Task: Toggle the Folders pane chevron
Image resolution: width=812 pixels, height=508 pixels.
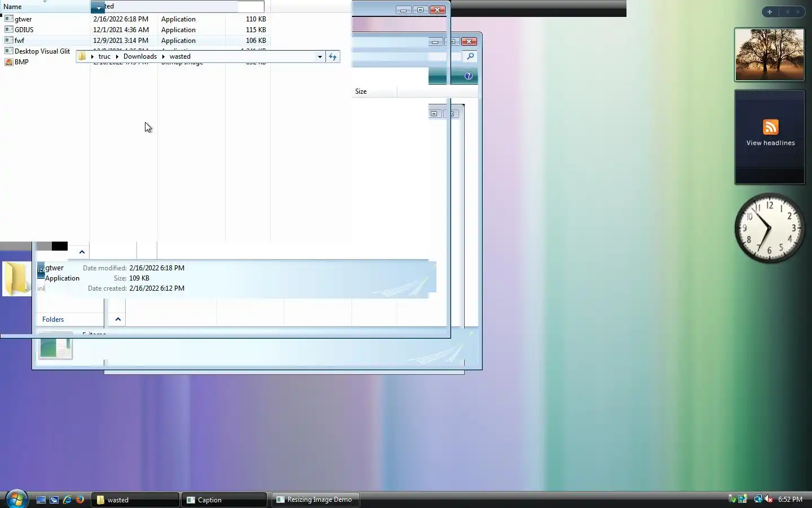Action: pos(118,319)
